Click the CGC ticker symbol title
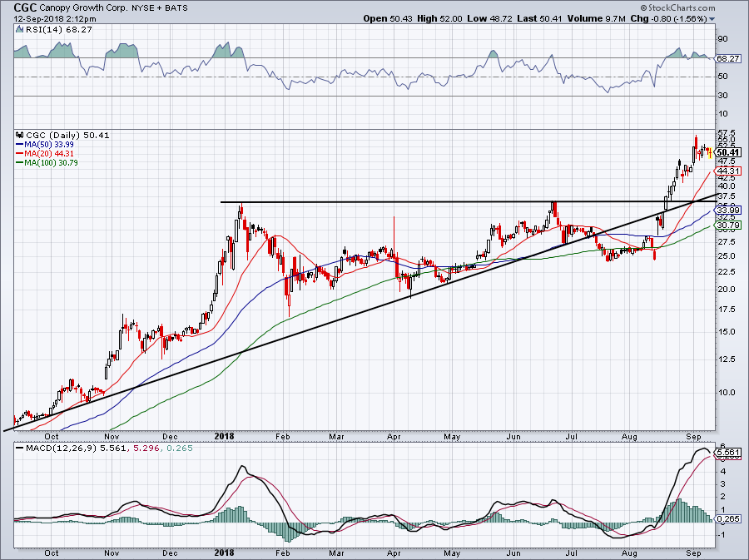 tap(24, 7)
